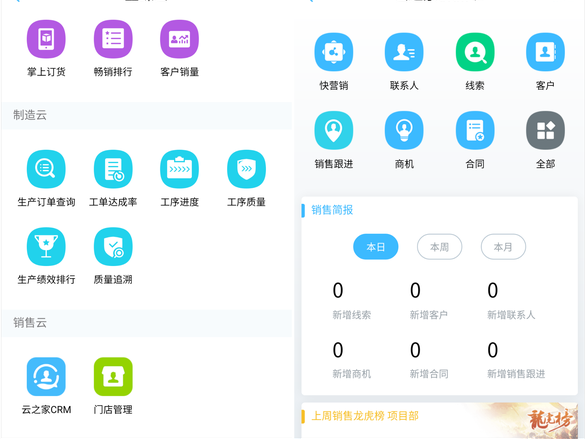This screenshot has width=586, height=439.
Task: Open the 门店管理 store icon
Action: pos(113,377)
